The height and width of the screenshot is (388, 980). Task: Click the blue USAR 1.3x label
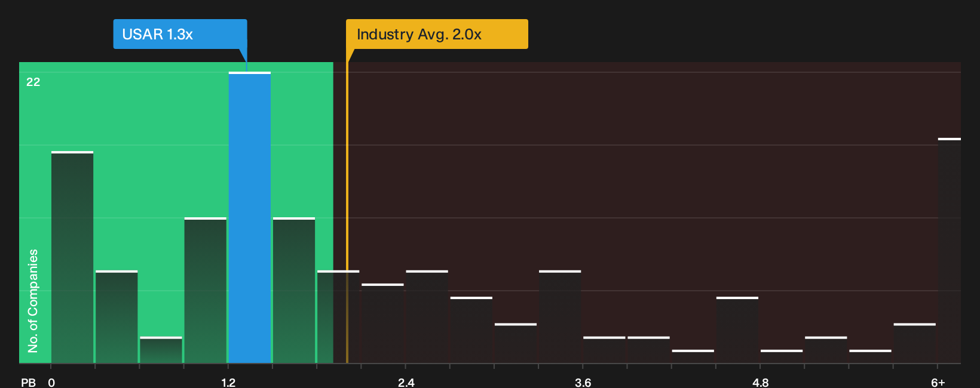click(180, 34)
